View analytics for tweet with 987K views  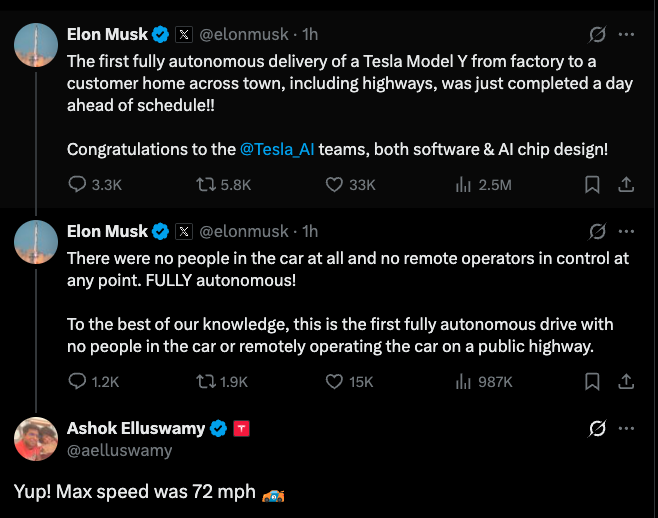click(x=463, y=381)
